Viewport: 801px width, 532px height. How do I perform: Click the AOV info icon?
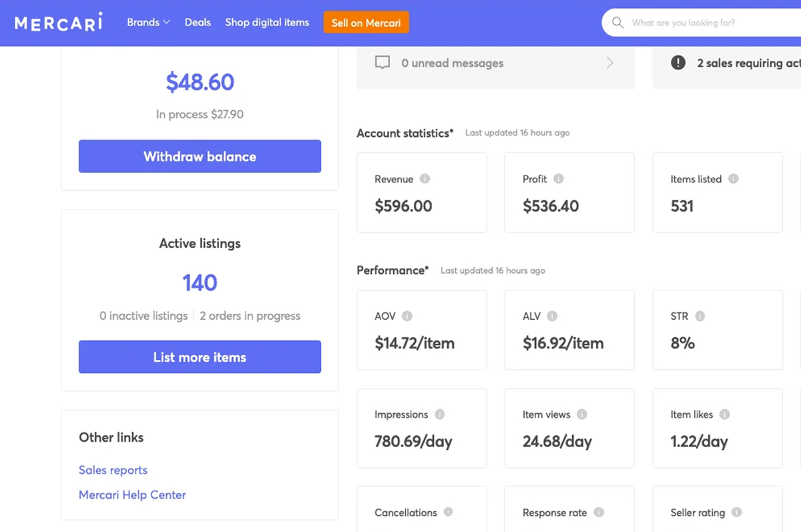click(x=407, y=316)
